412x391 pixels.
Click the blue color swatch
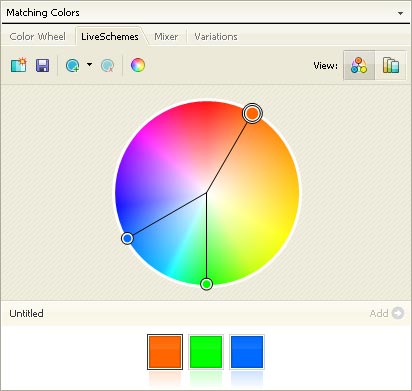pos(247,352)
